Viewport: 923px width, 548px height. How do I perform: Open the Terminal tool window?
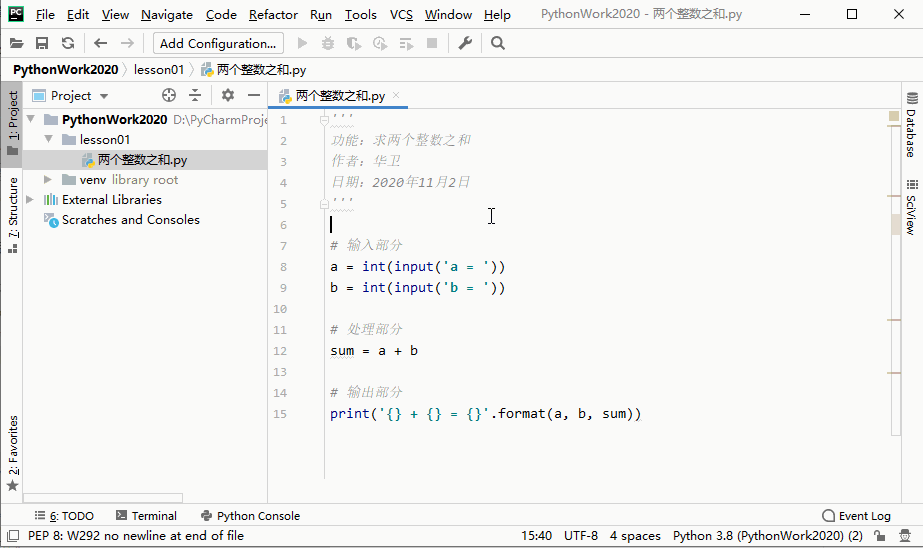click(x=146, y=516)
